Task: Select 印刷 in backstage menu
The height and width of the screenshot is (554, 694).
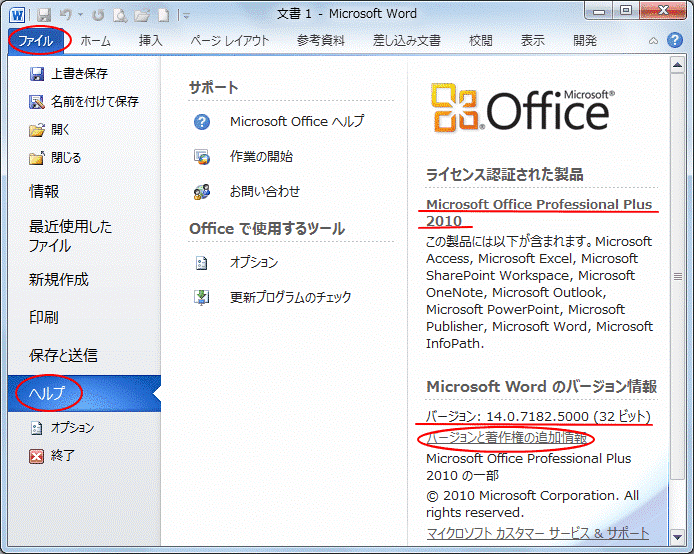Action: (44, 318)
